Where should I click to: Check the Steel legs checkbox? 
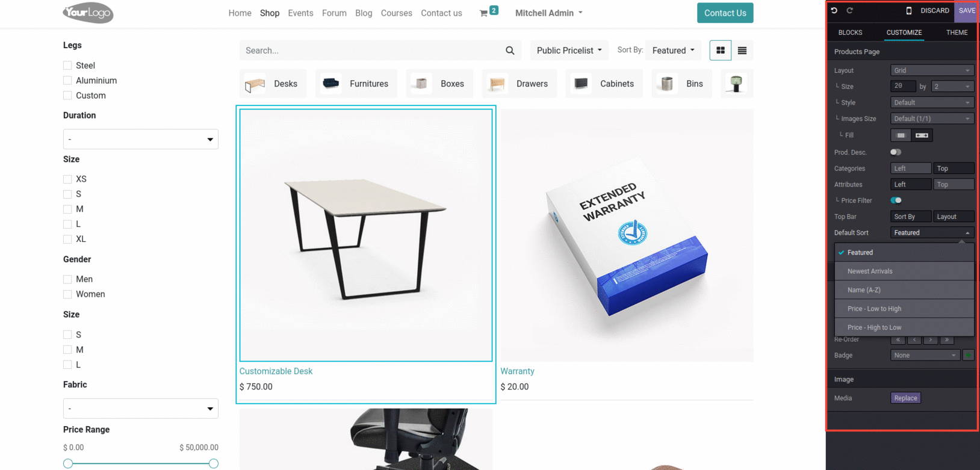click(67, 66)
